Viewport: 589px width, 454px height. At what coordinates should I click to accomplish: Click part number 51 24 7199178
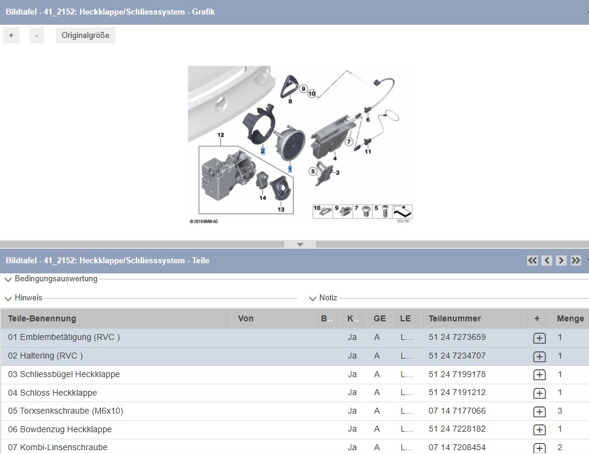click(x=457, y=374)
